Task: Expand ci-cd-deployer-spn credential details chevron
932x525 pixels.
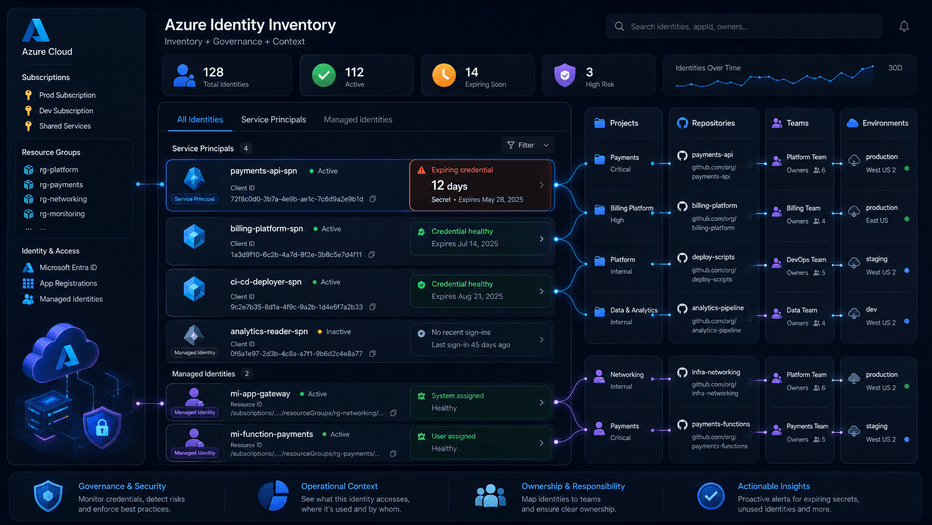Action: coord(541,291)
